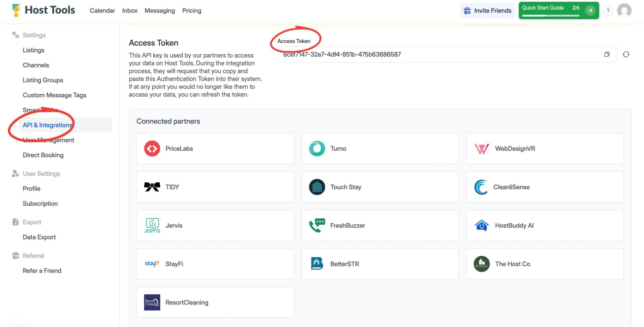Select the Turno partner logo
Screen dimensions: 644x327
click(x=316, y=148)
